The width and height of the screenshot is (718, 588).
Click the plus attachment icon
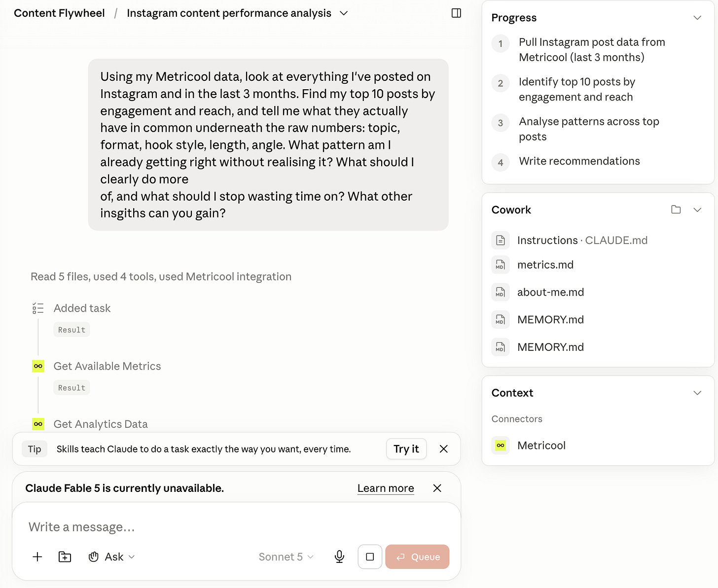tap(37, 557)
